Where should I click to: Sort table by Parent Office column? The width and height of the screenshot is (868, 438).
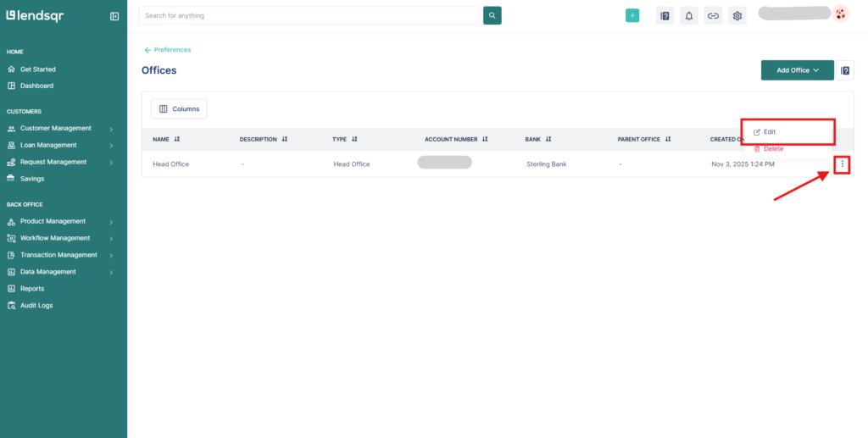point(668,139)
